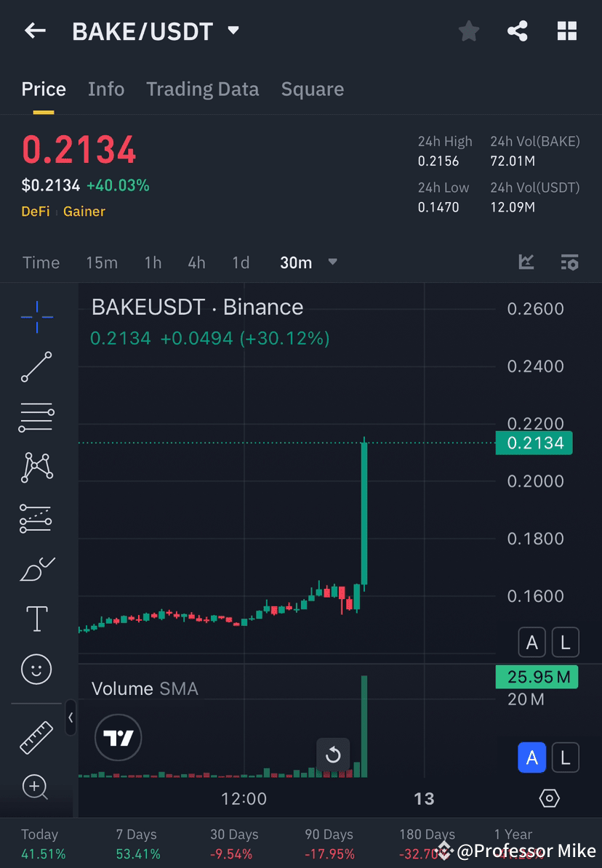The image size is (602, 868).
Task: Select the brush drawing tool
Action: [x=36, y=569]
